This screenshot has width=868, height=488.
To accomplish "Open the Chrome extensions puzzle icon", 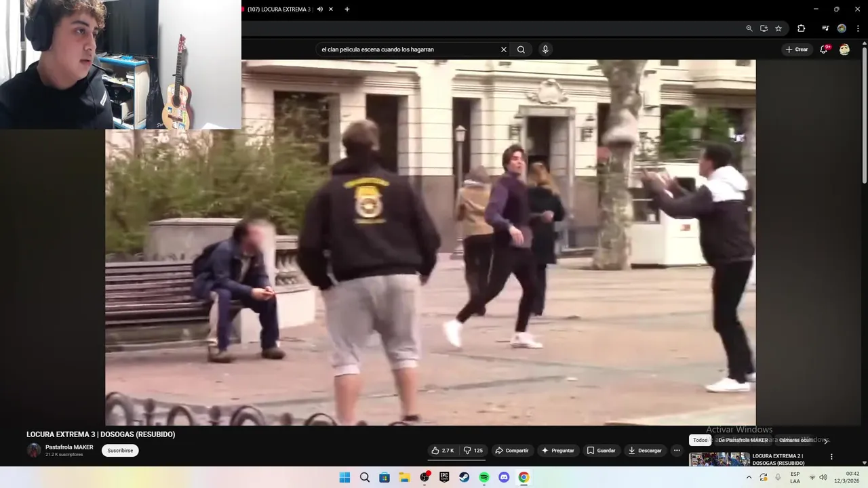I will (x=801, y=28).
